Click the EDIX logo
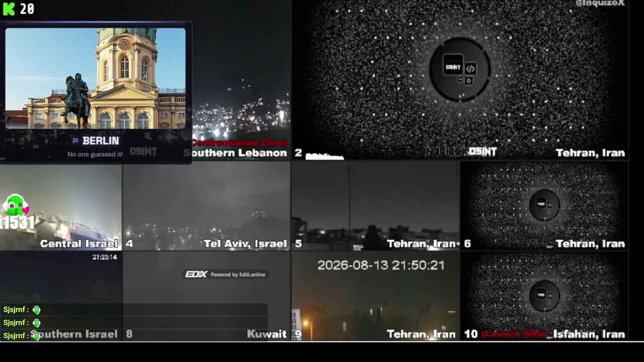This screenshot has width=644, height=362. click(196, 274)
